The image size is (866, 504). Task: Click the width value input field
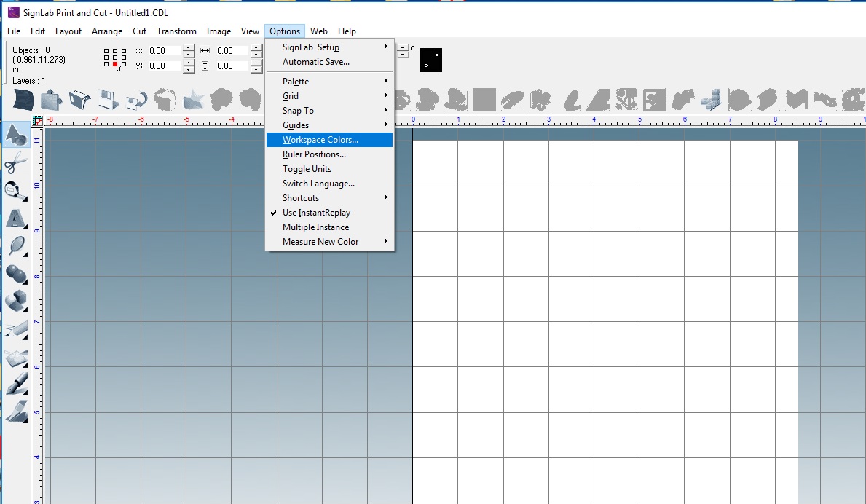point(232,51)
